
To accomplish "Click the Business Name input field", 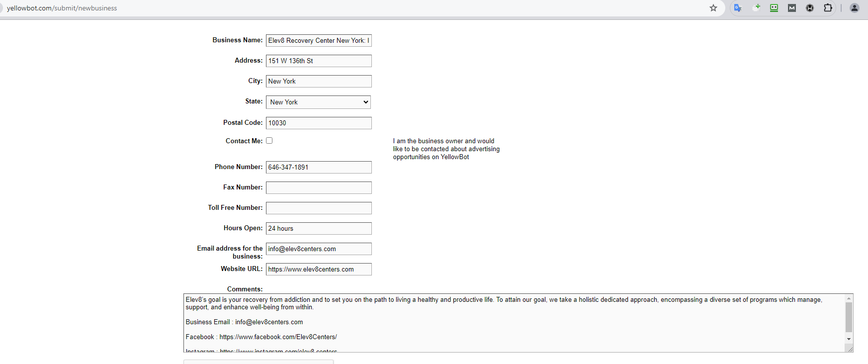I will coord(319,41).
